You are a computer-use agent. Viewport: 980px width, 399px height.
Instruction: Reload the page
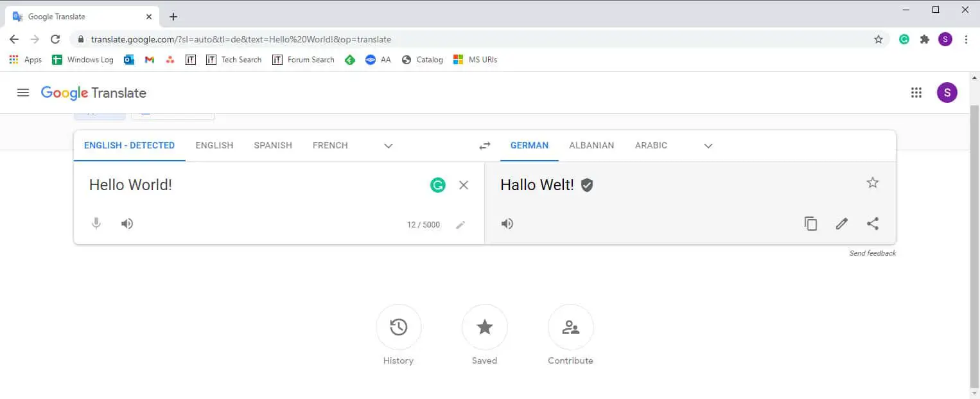[x=55, y=39]
